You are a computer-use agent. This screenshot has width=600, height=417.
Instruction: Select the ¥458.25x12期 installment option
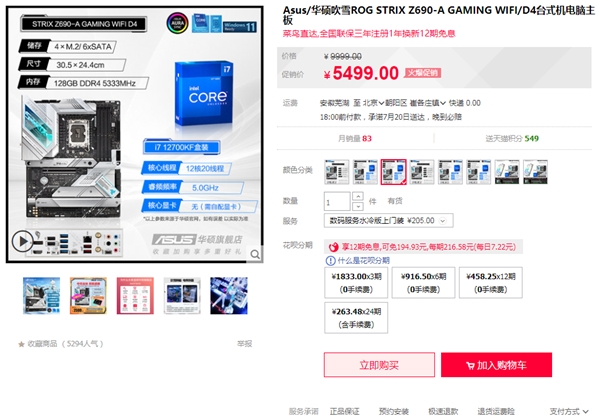491,283
